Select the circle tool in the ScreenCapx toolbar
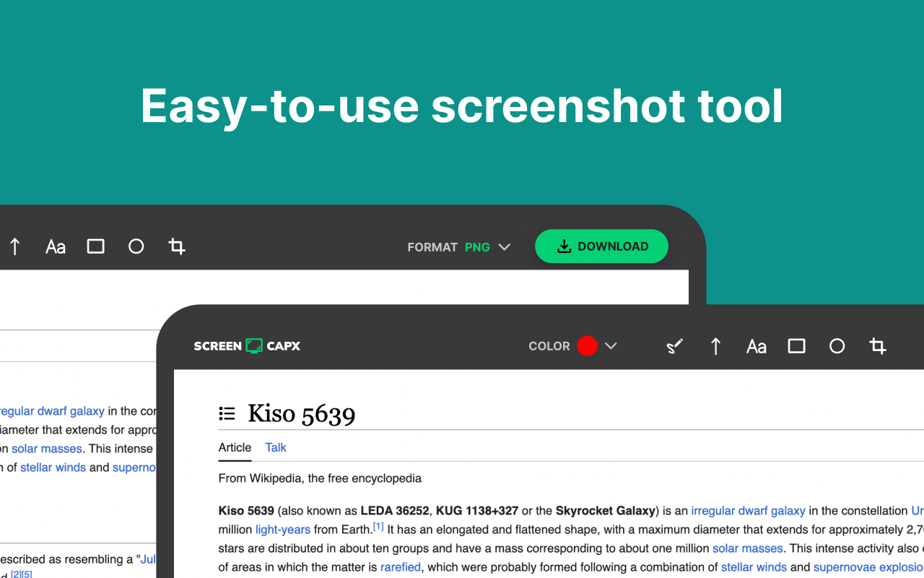 (x=837, y=346)
